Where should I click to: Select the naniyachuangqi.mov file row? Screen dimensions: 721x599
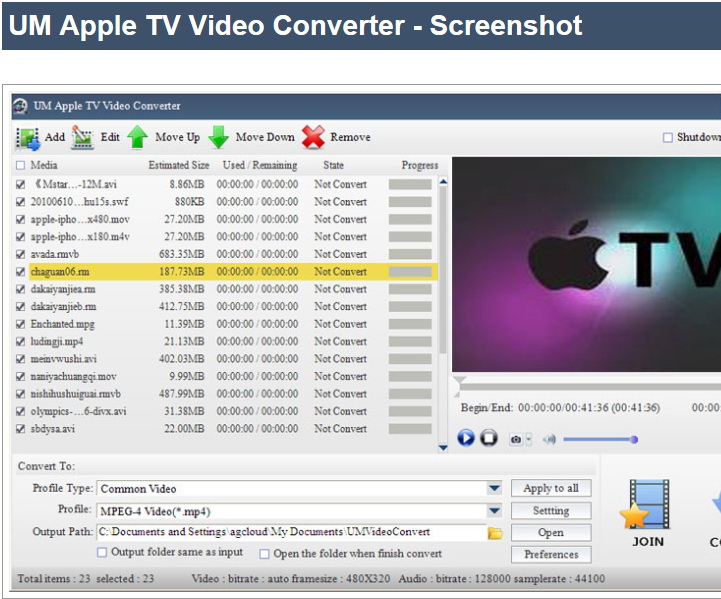tap(226, 377)
